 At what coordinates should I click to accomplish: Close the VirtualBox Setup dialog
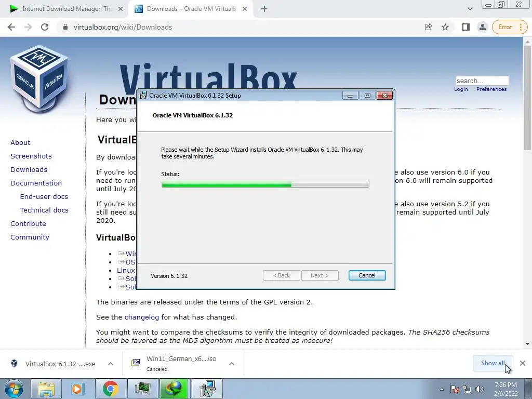click(x=385, y=96)
